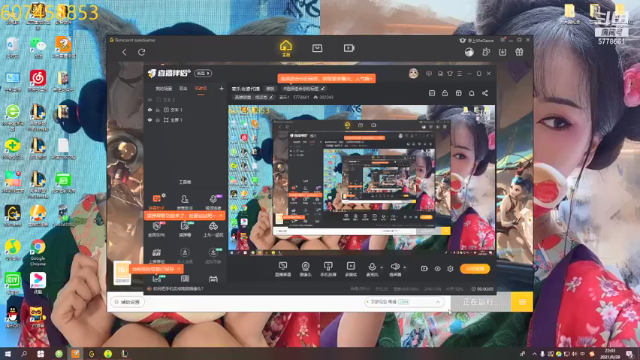Share the room with share icon

(x=485, y=93)
